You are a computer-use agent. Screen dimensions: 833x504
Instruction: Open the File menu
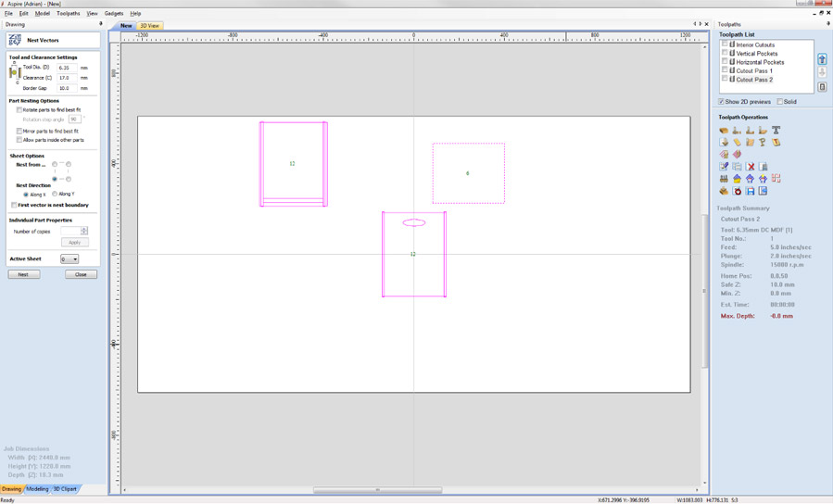(x=8, y=13)
